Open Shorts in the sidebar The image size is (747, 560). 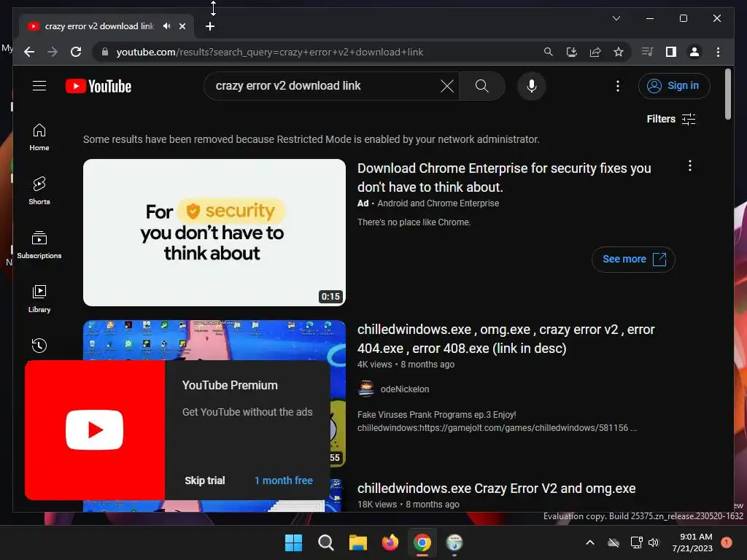[x=39, y=190]
